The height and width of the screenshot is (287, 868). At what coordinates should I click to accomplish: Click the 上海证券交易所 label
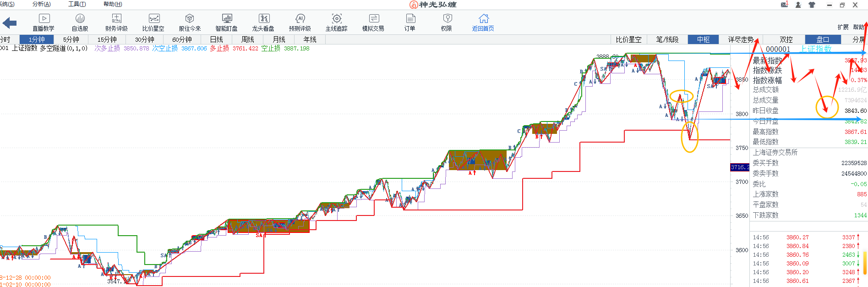[x=775, y=152]
